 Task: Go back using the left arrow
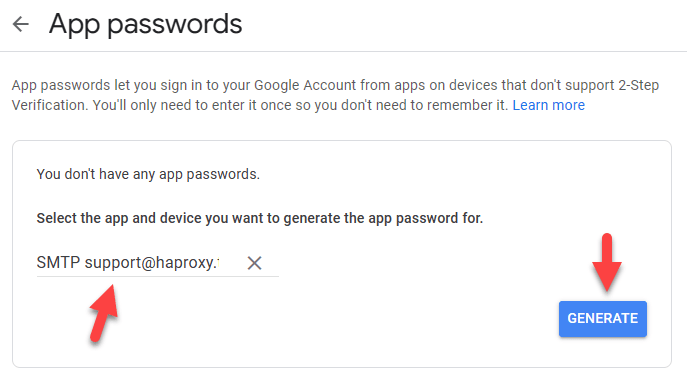21,24
